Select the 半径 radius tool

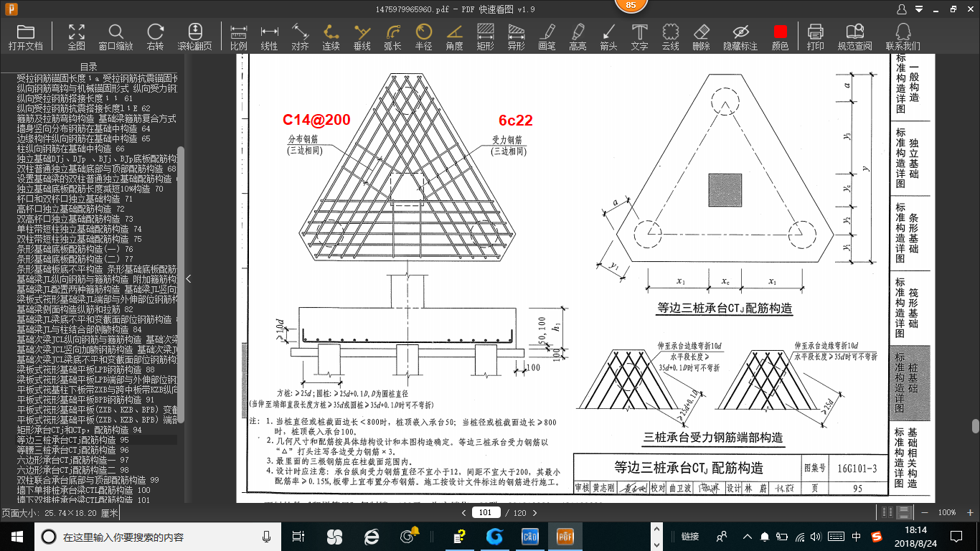tap(423, 37)
